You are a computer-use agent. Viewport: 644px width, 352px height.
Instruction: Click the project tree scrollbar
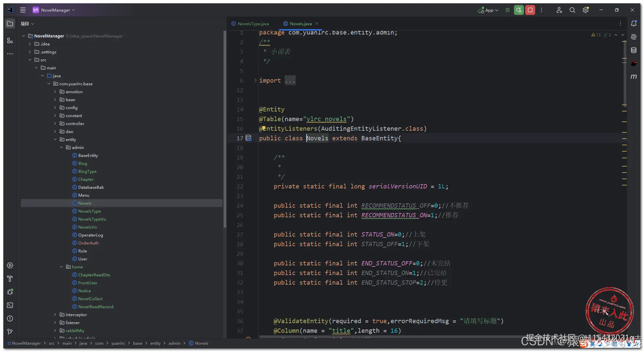(225, 129)
